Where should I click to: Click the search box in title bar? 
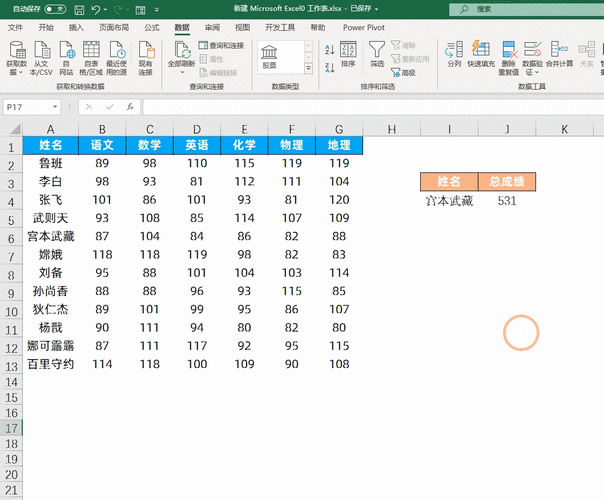click(x=527, y=9)
